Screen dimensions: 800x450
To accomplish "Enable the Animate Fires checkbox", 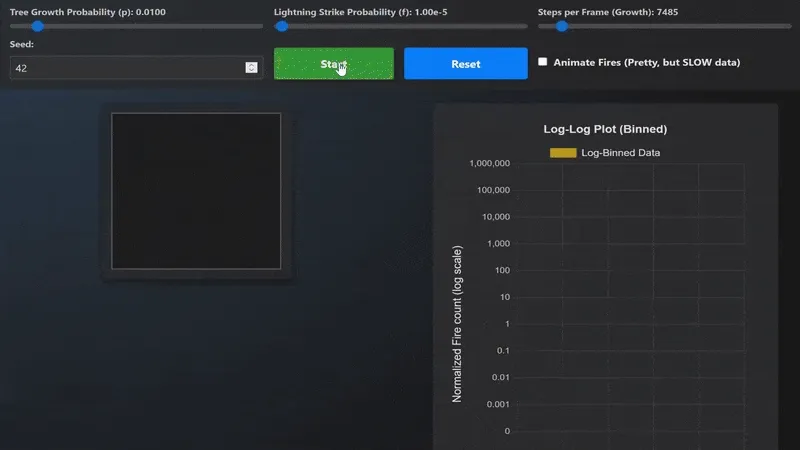I will (543, 62).
